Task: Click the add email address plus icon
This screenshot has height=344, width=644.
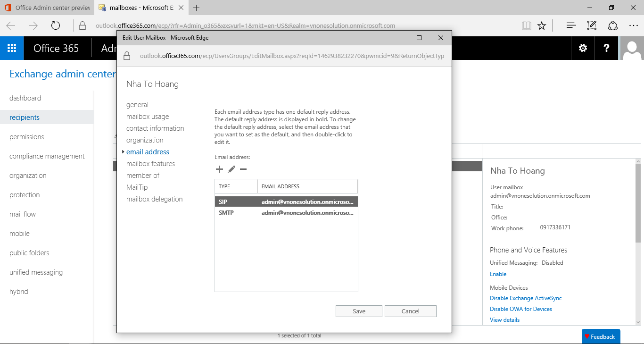Action: tap(219, 169)
